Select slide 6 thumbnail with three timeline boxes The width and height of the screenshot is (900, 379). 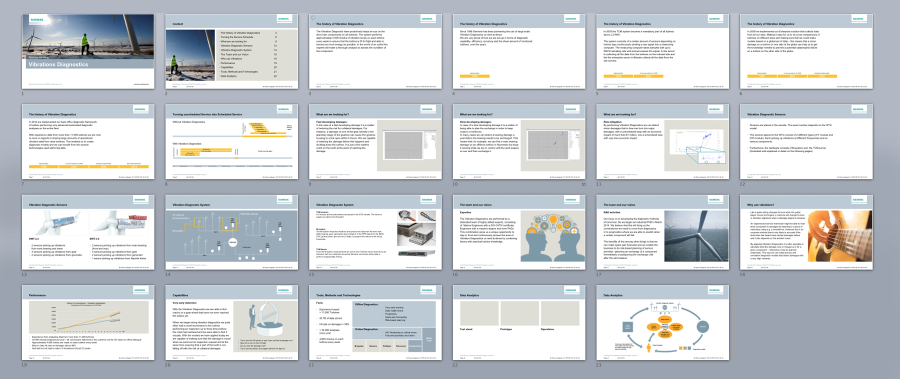pyautogui.click(x=805, y=52)
